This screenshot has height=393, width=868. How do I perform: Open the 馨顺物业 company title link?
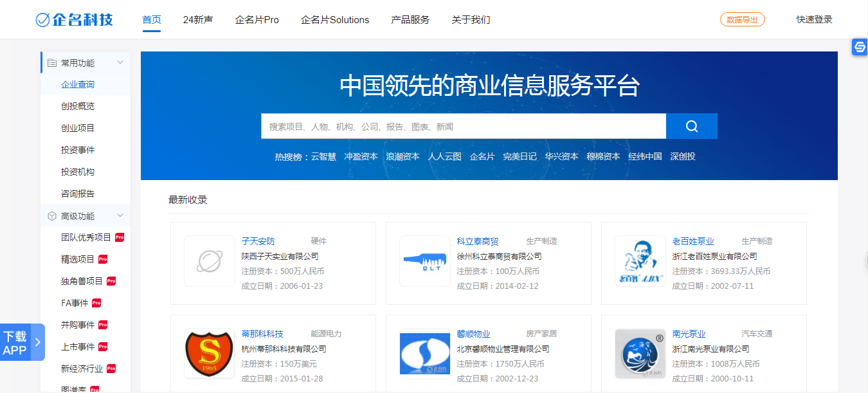pos(473,334)
